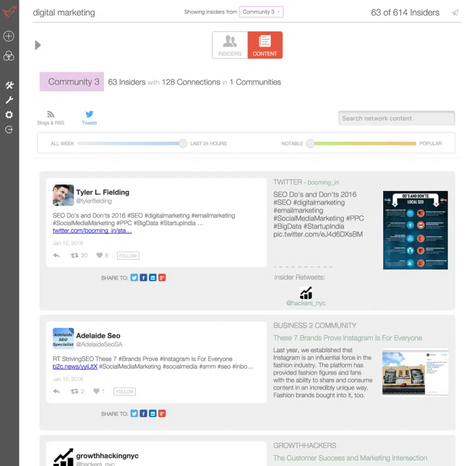The height and width of the screenshot is (466, 476).
Task: Share Adelaide Seo tweet to Facebook
Action: pos(143,413)
